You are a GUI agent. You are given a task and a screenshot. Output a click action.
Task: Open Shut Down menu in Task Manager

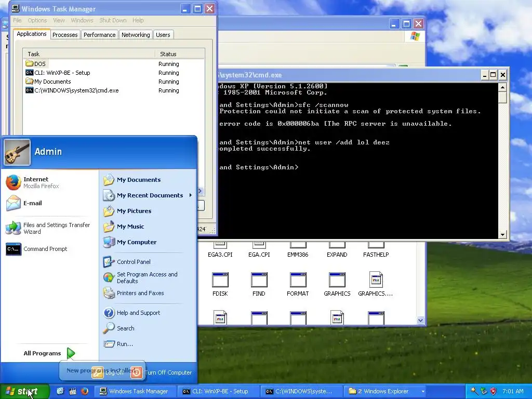click(113, 20)
